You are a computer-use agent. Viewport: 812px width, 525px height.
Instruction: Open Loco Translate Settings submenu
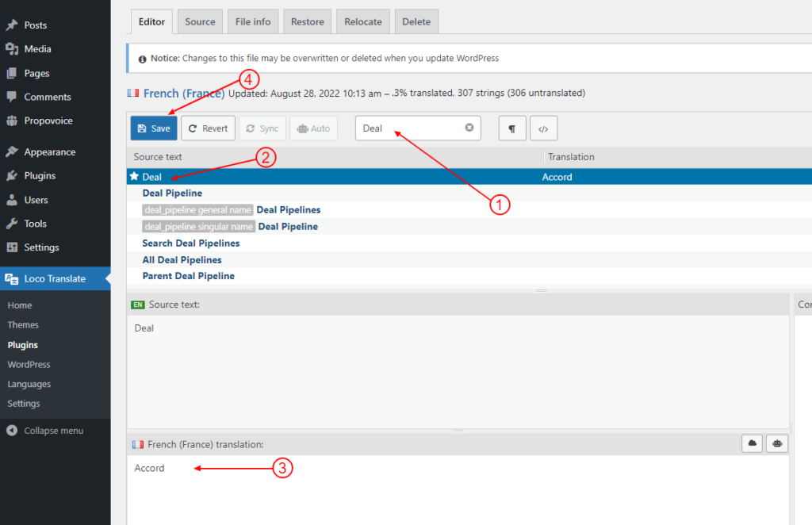coord(24,404)
